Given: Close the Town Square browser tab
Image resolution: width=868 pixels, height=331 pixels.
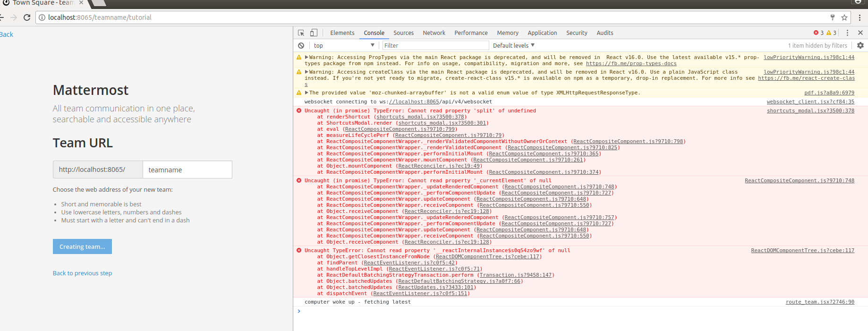Looking at the screenshot, I should coord(81,2).
